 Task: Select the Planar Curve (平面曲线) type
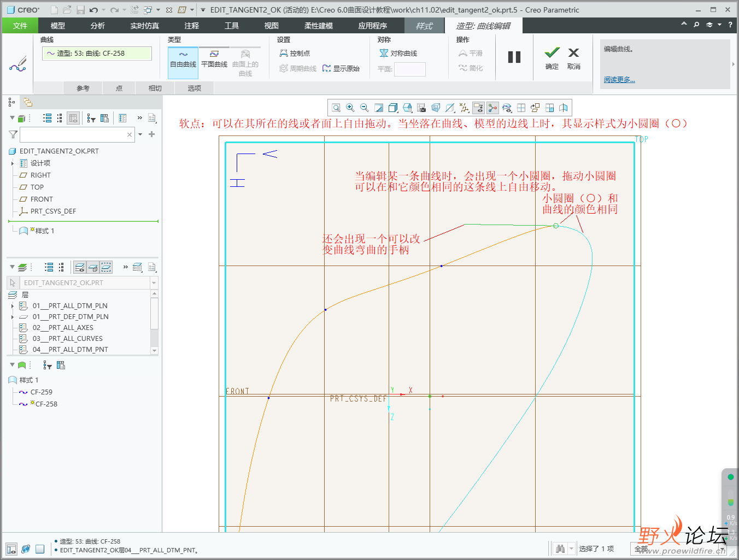tap(214, 60)
